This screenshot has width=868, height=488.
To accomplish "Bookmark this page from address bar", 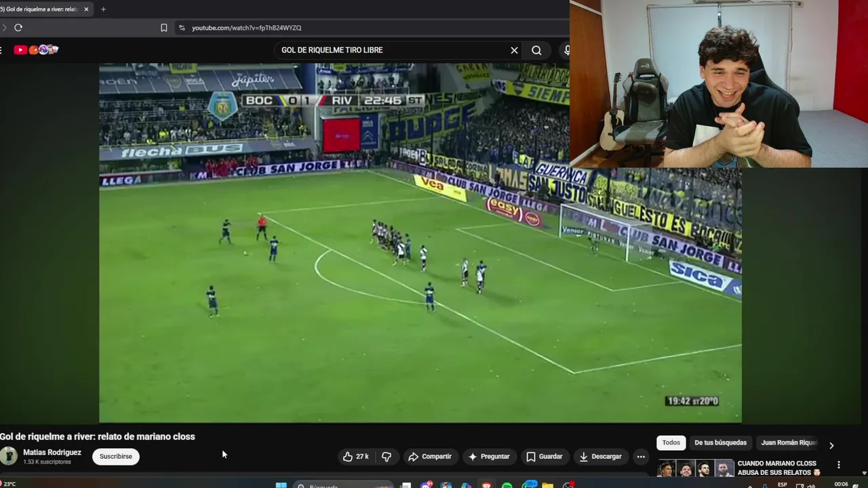I will click(x=163, y=28).
